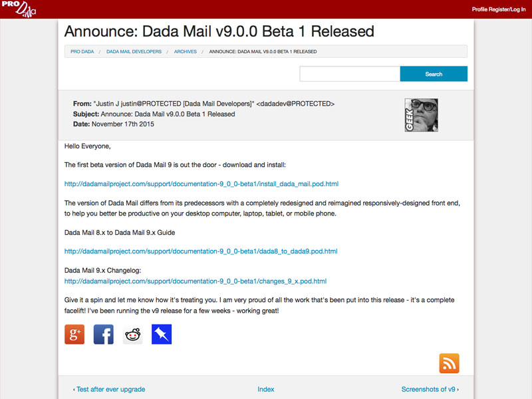Viewport: 532px width, 399px height.
Task: Open Dada Mail Developers breadcrumb
Action: coord(134,51)
